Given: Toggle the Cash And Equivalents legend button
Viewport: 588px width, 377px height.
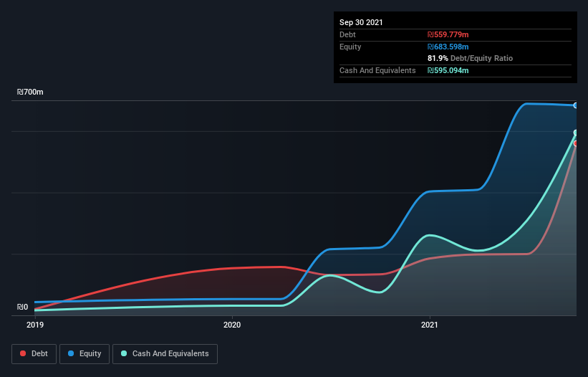Looking at the screenshot, I should pyautogui.click(x=165, y=354).
